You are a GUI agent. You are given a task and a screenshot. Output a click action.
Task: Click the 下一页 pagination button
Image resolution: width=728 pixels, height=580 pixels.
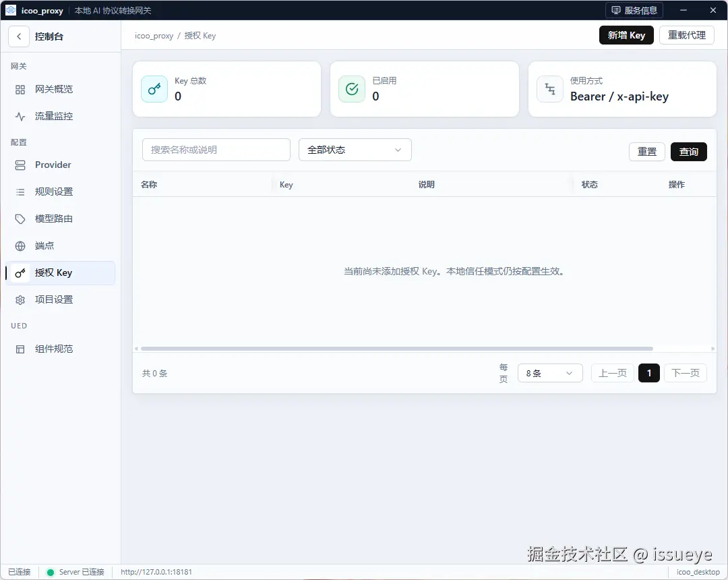(686, 374)
